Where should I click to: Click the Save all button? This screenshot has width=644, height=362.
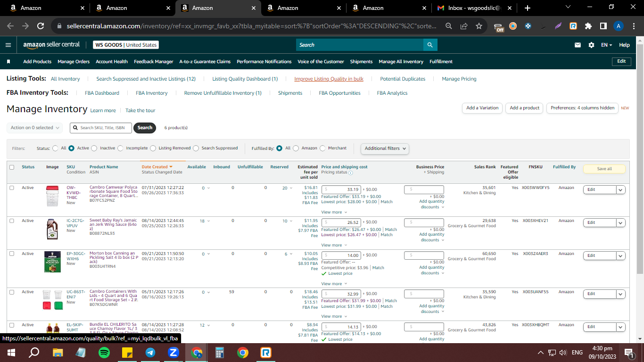[604, 169]
